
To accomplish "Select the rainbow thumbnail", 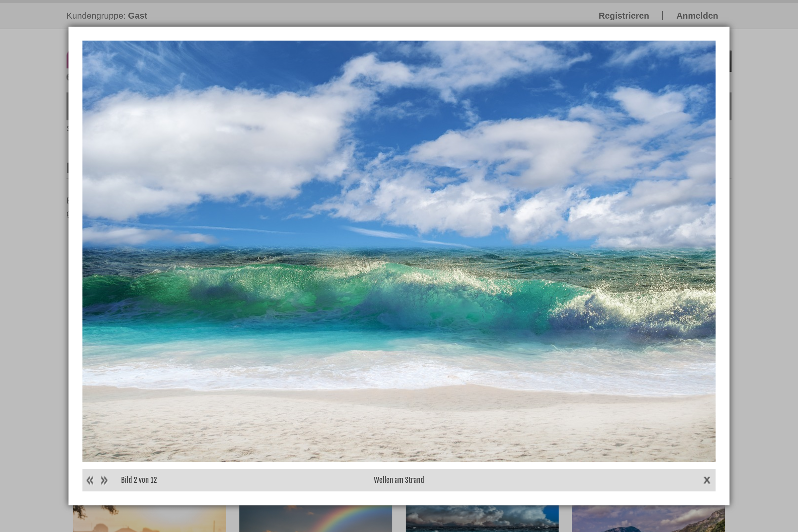I will [x=316, y=518].
